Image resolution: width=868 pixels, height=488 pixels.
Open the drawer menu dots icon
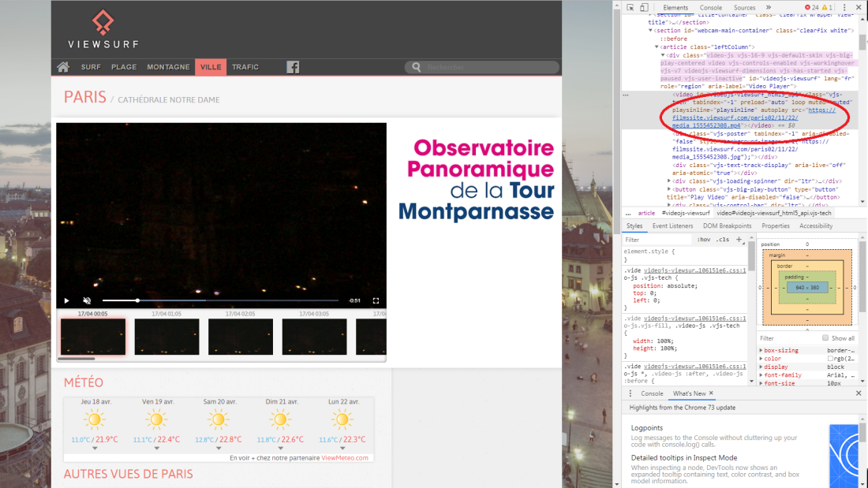(x=630, y=393)
